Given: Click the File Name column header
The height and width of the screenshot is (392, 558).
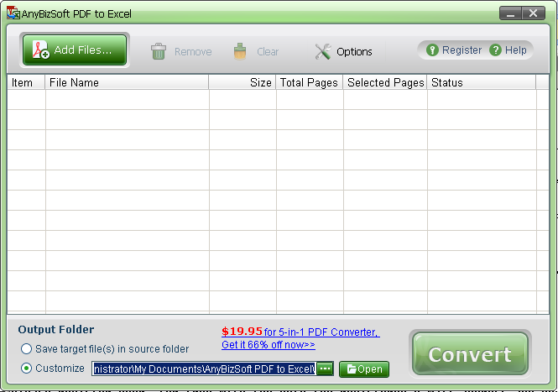Looking at the screenshot, I should pos(127,82).
